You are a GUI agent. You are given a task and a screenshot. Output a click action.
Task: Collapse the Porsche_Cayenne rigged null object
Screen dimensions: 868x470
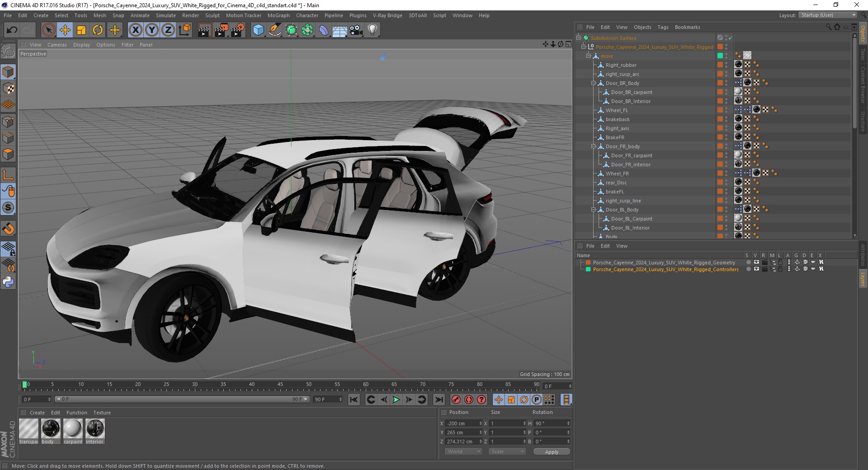coord(584,47)
